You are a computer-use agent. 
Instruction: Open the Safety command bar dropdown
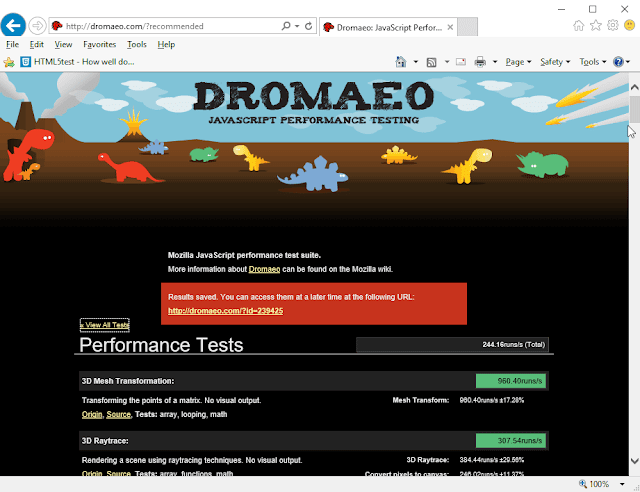click(x=555, y=62)
